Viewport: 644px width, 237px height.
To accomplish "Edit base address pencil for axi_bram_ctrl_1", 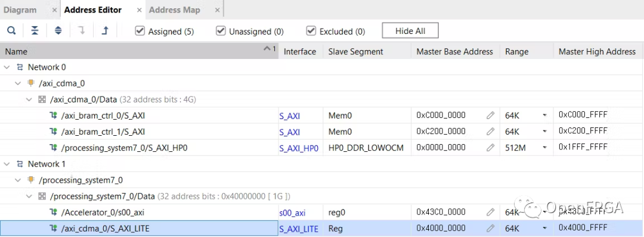I will [x=490, y=132].
